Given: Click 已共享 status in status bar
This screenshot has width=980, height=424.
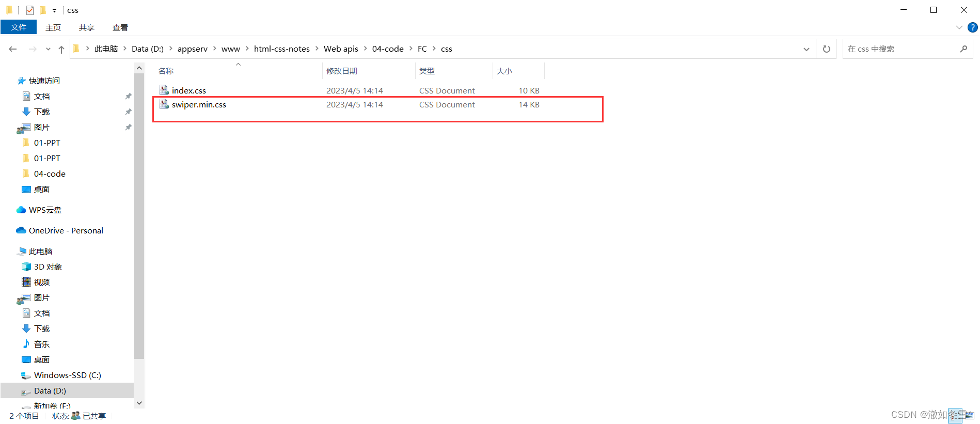Looking at the screenshot, I should 94,416.
